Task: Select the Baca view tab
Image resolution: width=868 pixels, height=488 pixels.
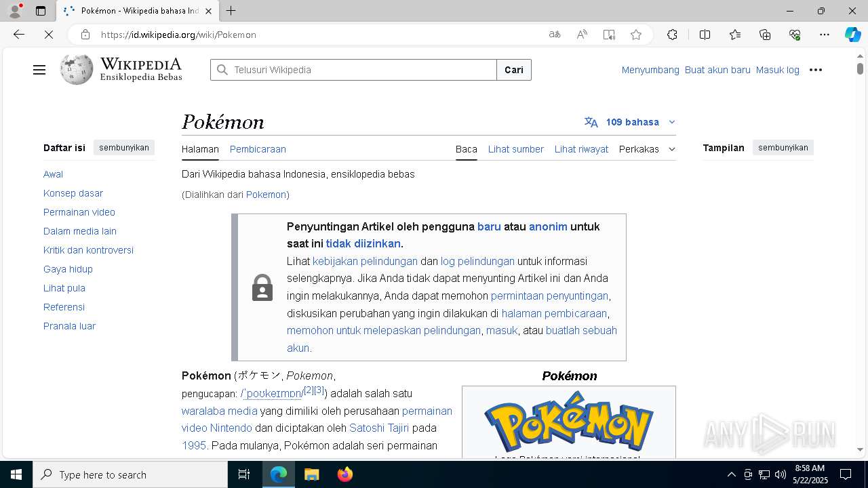Action: (467, 149)
